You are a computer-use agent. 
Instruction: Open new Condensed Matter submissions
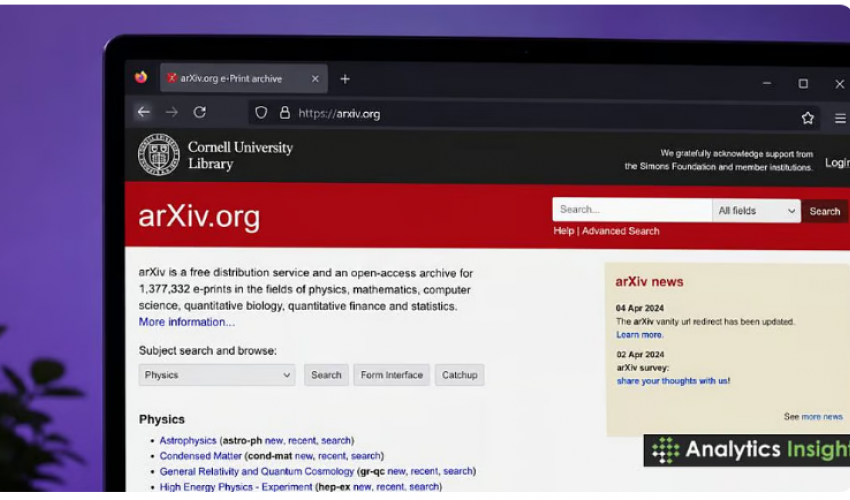pos(304,456)
